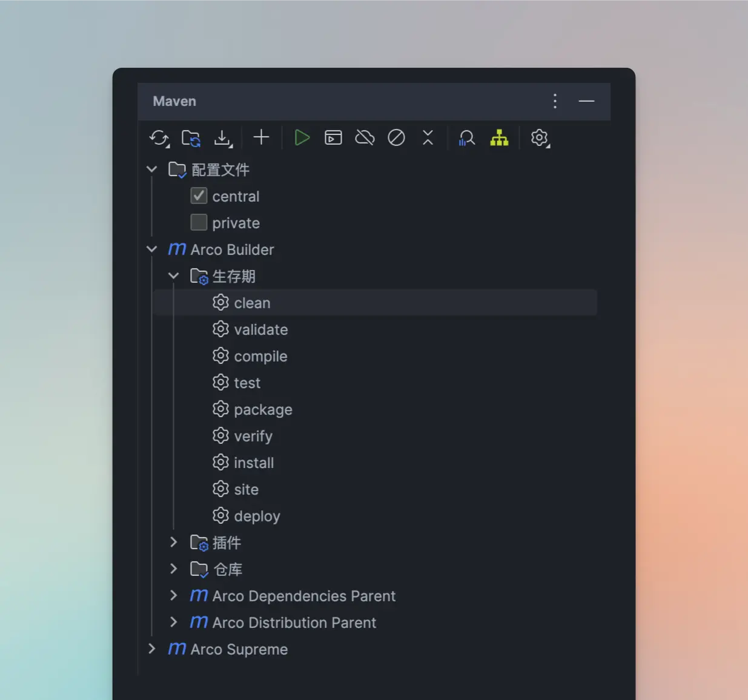Show the dependencies diagram icon
This screenshot has width=748, height=700.
(x=499, y=138)
